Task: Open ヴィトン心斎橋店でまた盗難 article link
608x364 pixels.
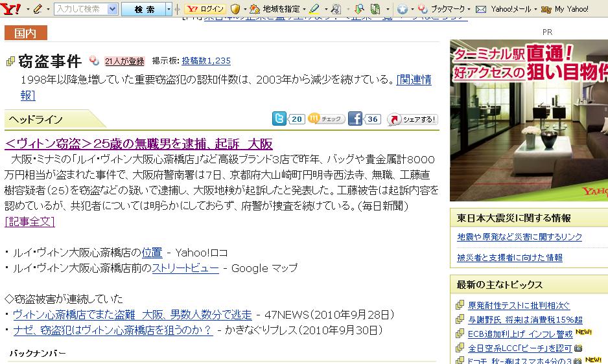Action: pyautogui.click(x=132, y=314)
